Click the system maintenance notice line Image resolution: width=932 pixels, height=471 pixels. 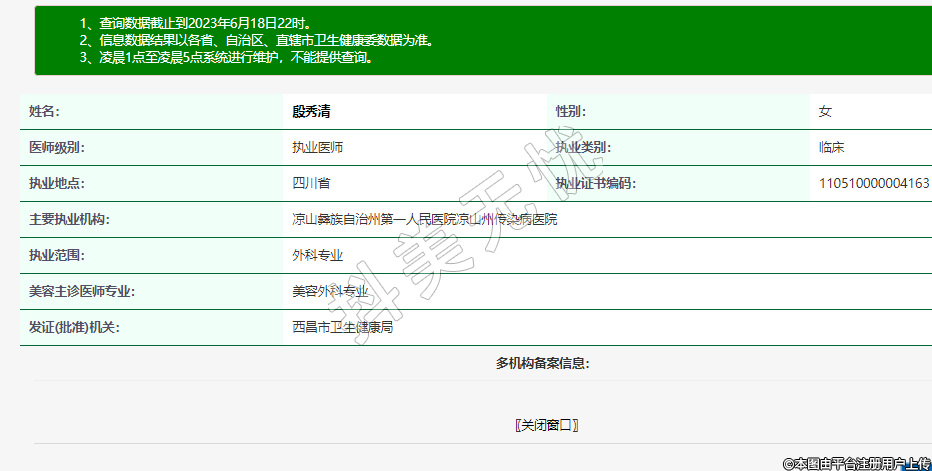point(226,58)
